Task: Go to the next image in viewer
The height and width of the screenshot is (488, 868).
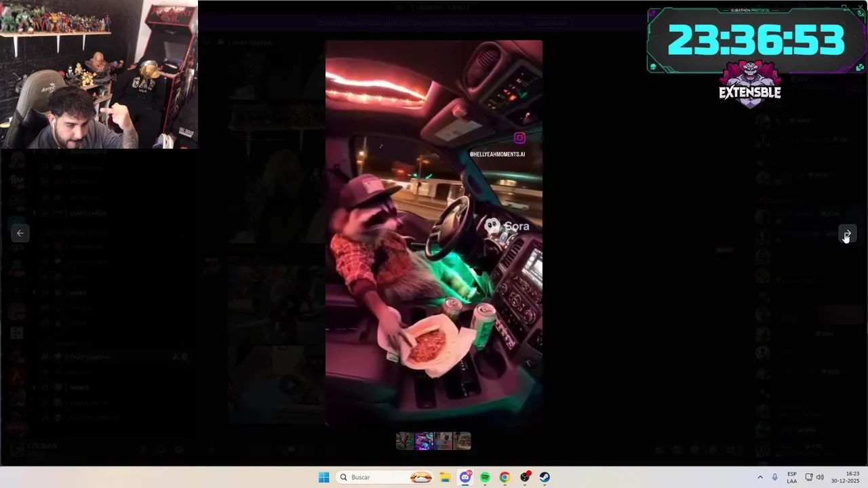Action: coord(848,233)
